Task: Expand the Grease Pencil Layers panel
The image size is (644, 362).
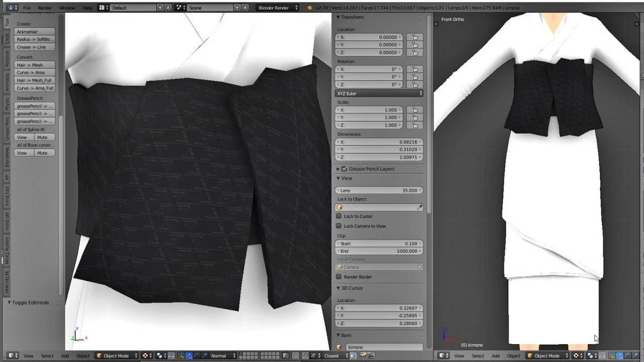Action: 338,169
